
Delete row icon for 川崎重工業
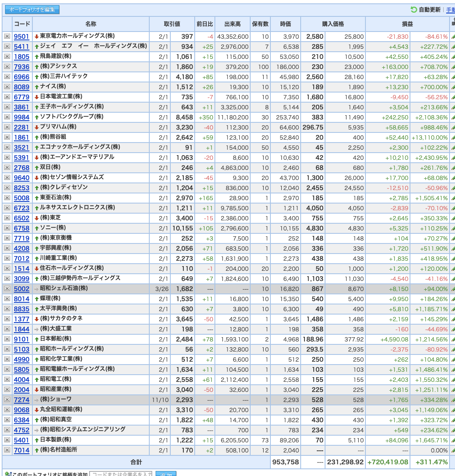click(x=7, y=258)
